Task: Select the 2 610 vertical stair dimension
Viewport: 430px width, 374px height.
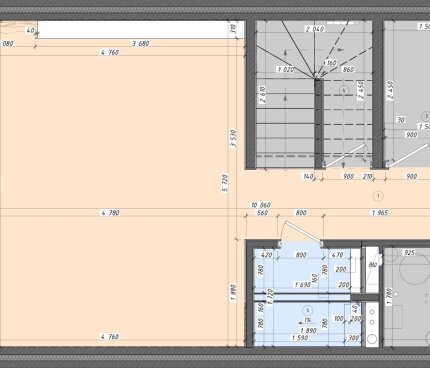Action: (x=262, y=95)
